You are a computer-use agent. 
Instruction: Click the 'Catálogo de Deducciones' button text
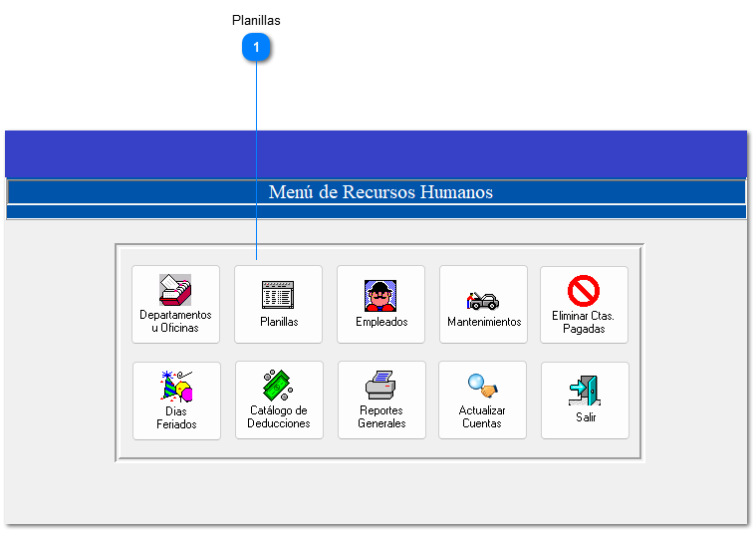[279, 417]
